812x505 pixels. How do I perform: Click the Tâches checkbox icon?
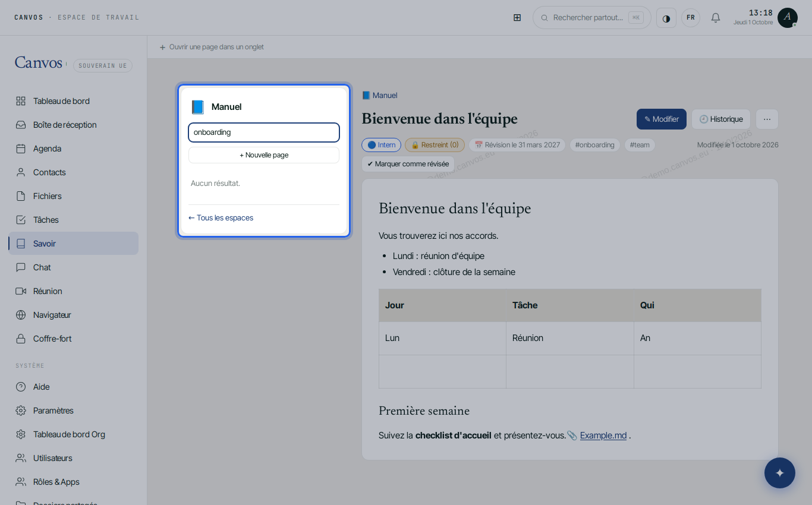pos(21,220)
